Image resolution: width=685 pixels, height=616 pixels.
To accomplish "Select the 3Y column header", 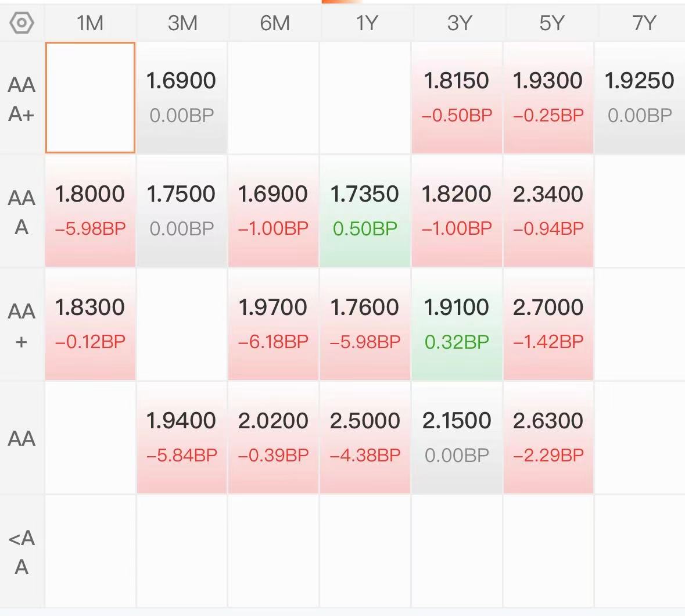I will pos(459,23).
